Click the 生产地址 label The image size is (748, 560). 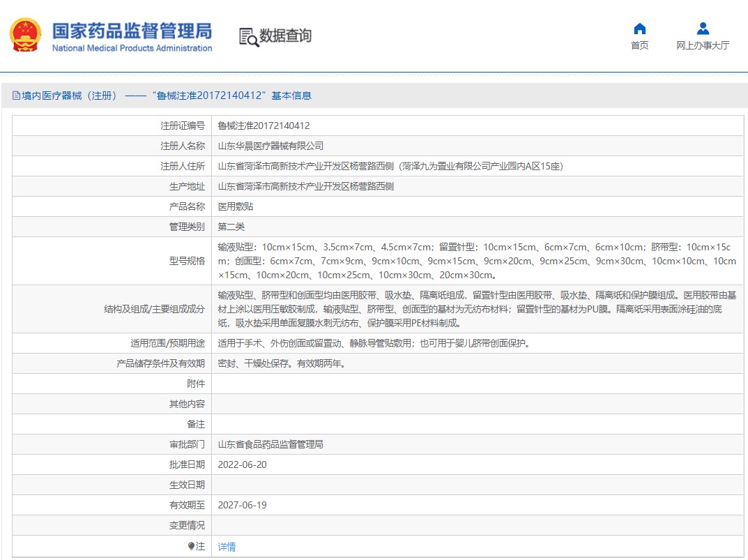point(187,187)
